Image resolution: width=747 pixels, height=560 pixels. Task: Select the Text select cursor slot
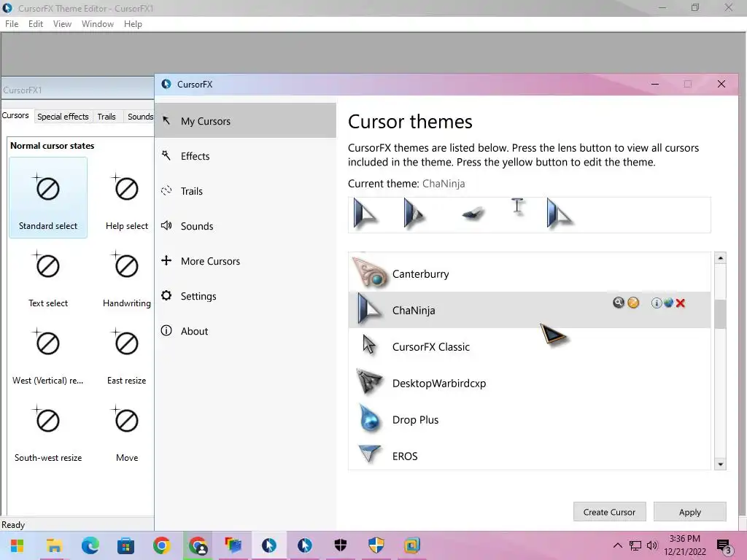pos(48,276)
